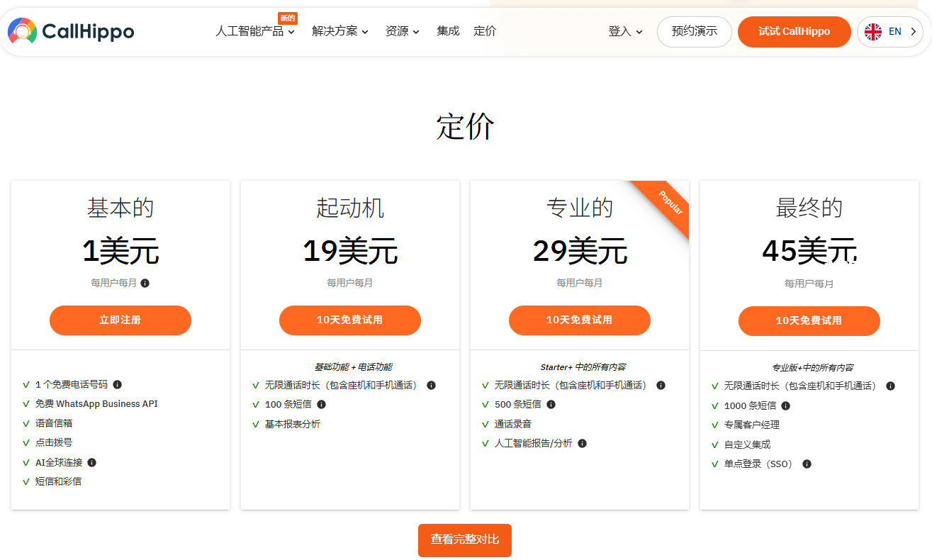Select 定价 in the navigation bar
This screenshot has width=932, height=560.
point(485,31)
